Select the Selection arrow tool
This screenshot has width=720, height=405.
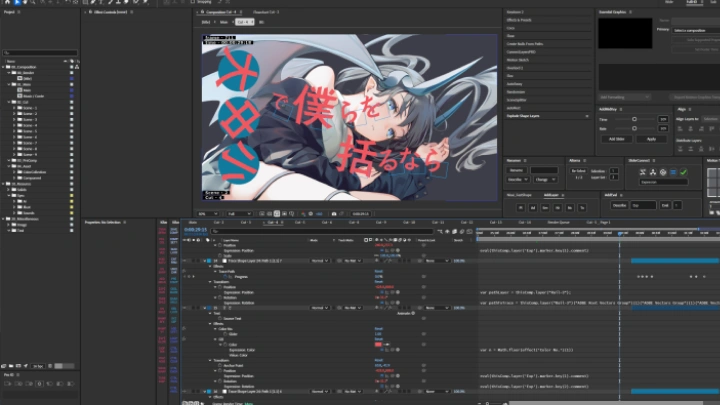17,2
